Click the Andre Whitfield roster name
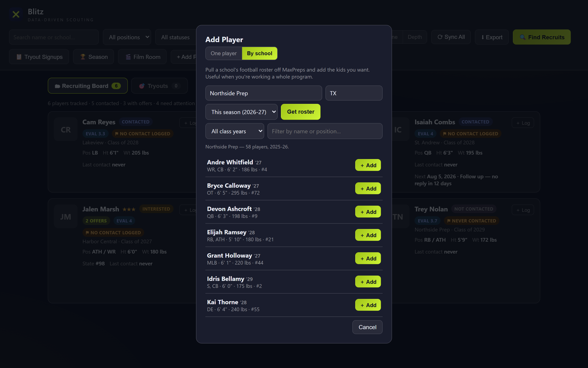Image resolution: width=588 pixels, height=368 pixels. coord(230,162)
